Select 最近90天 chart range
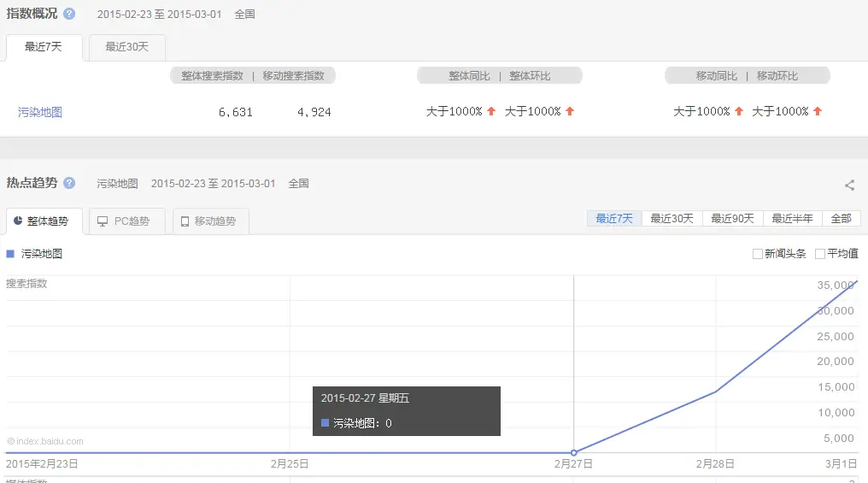 coord(732,219)
